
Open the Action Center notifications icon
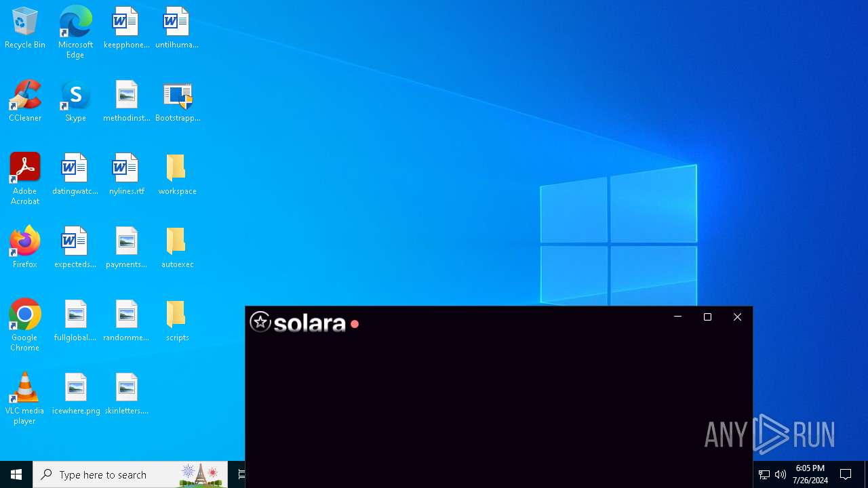(x=846, y=474)
